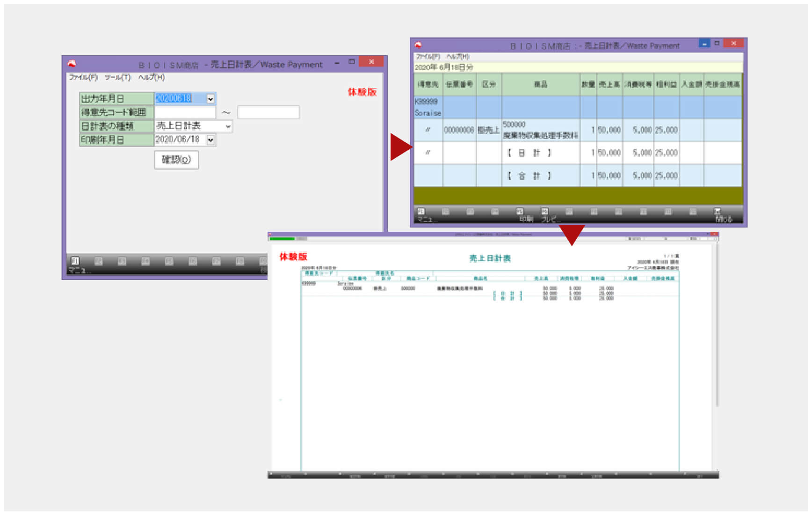Viewport: 812px width, 515px height.
Task: Click 入金額 column header
Action: 691,84
